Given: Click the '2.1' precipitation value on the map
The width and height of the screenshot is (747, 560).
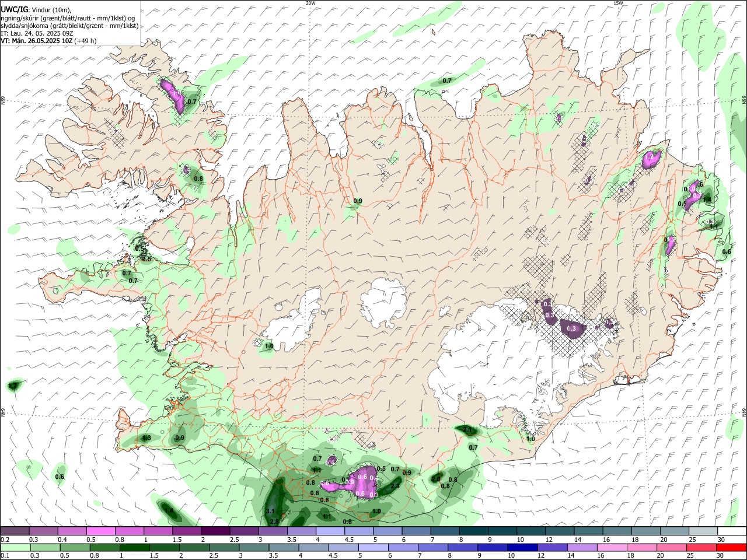Looking at the screenshot, I should [x=467, y=430].
